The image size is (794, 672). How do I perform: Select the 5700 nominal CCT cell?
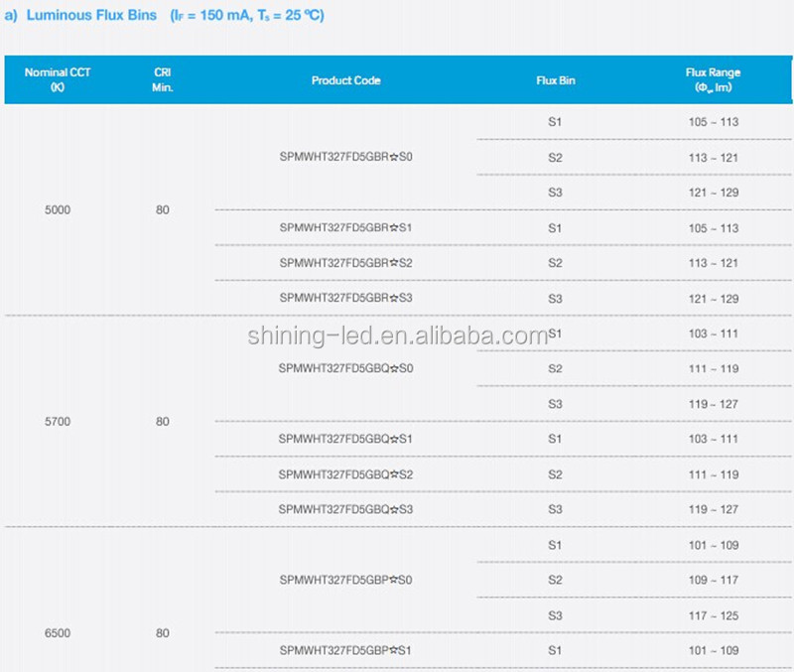(58, 422)
